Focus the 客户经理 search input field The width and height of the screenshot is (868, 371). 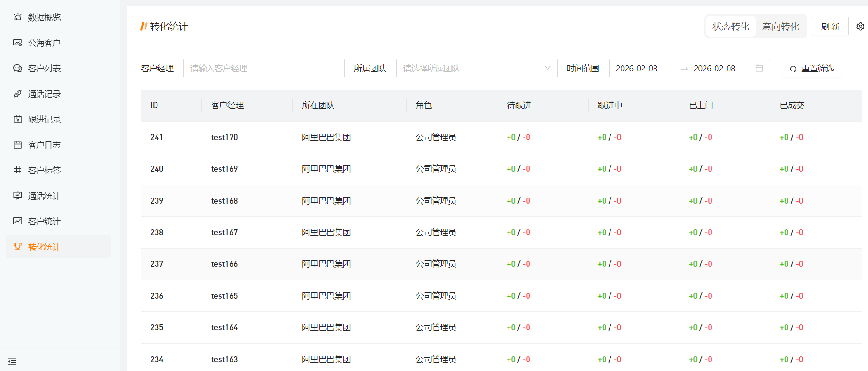click(x=264, y=69)
